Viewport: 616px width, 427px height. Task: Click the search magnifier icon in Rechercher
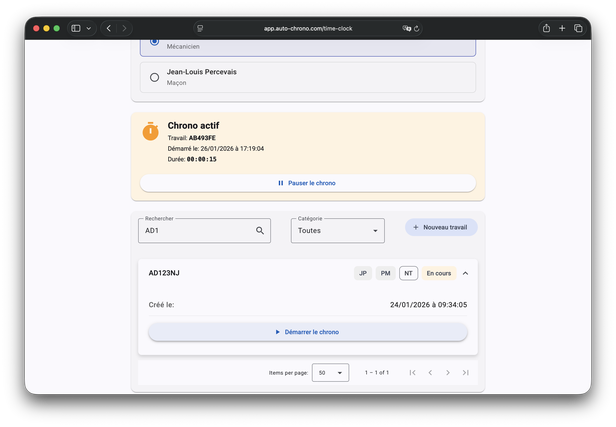[260, 231]
